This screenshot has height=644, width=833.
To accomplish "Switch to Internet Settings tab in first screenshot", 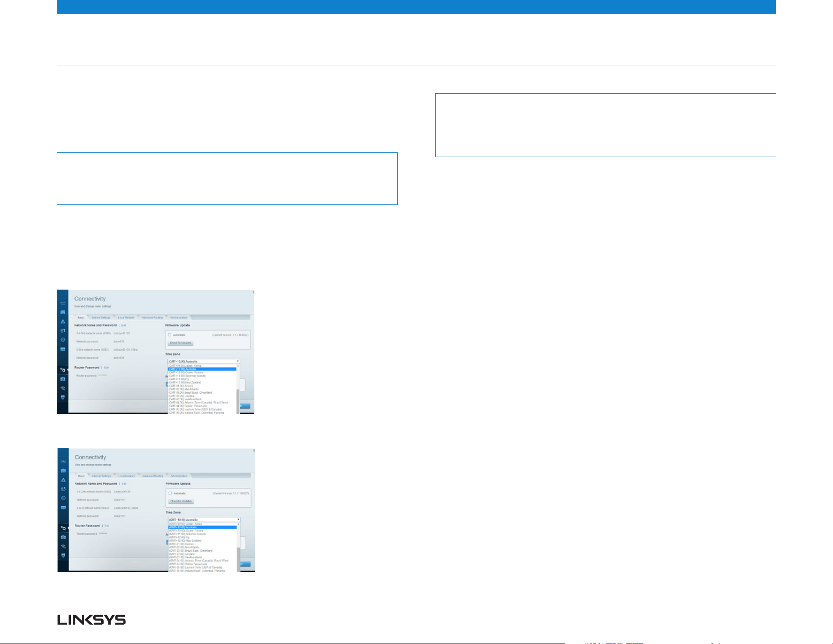I will [x=101, y=318].
